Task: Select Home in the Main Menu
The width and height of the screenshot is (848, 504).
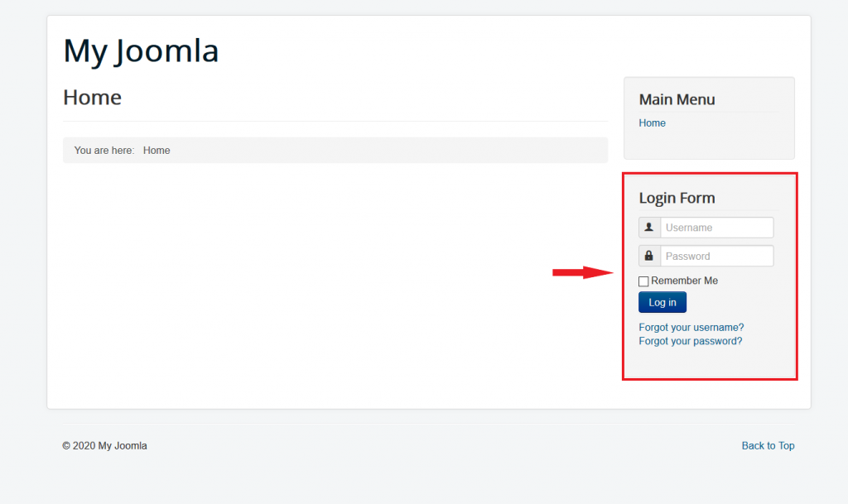Action: 652,123
